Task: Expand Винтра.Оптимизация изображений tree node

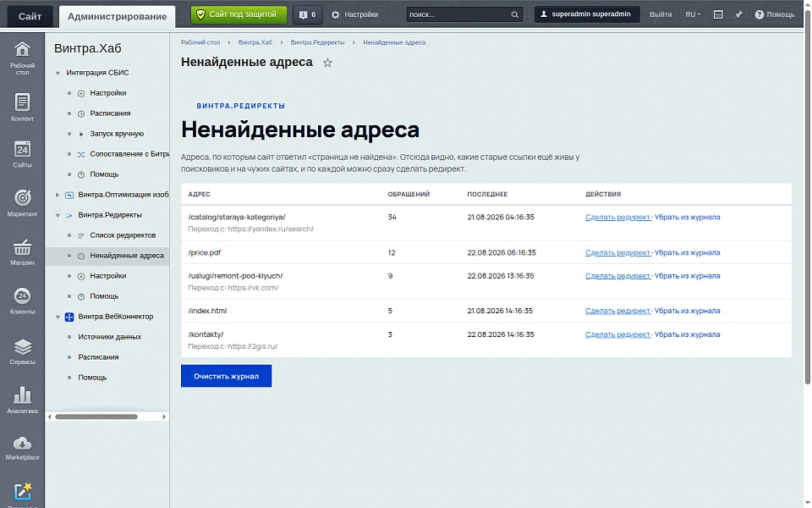Action: point(58,195)
